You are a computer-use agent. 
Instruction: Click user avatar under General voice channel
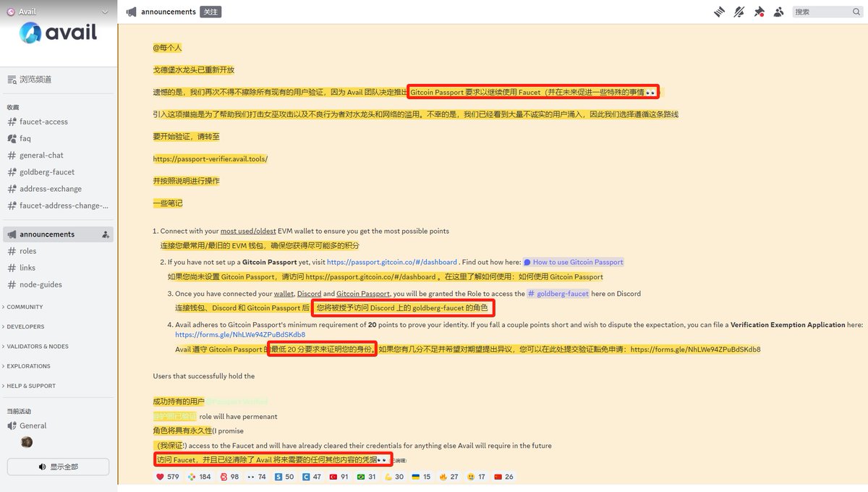tap(27, 442)
